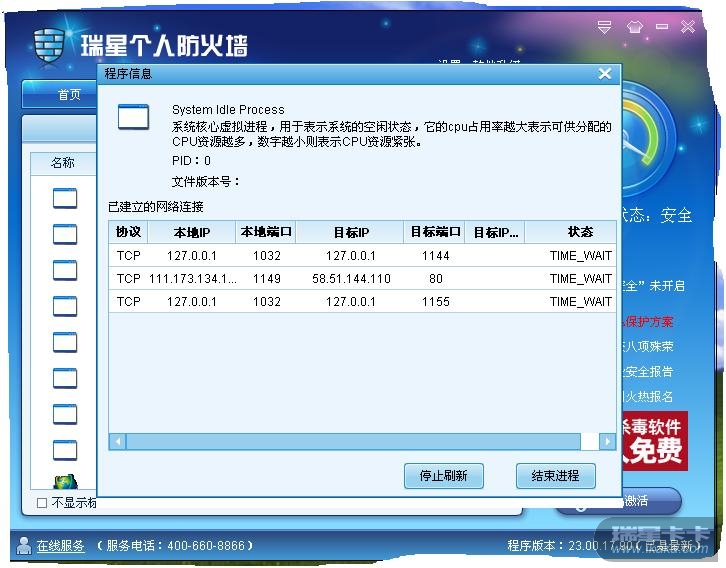Open the 在线服务 link
This screenshot has width=726, height=568.
(61, 546)
